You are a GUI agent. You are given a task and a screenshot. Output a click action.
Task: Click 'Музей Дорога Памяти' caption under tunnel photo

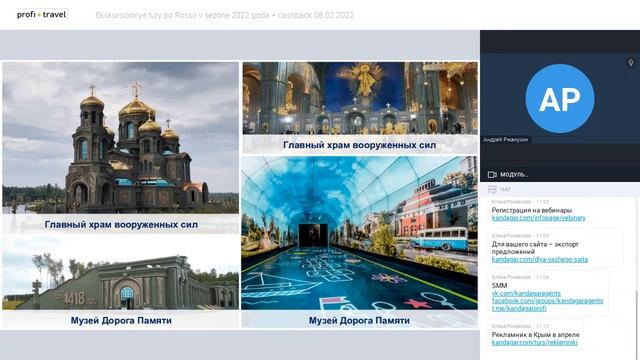click(359, 320)
